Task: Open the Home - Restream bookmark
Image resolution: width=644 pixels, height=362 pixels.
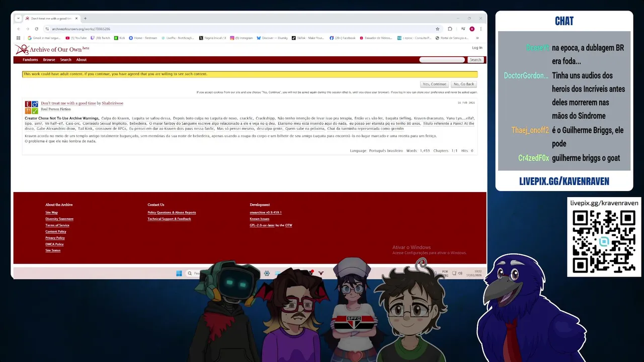Action: coord(143,38)
